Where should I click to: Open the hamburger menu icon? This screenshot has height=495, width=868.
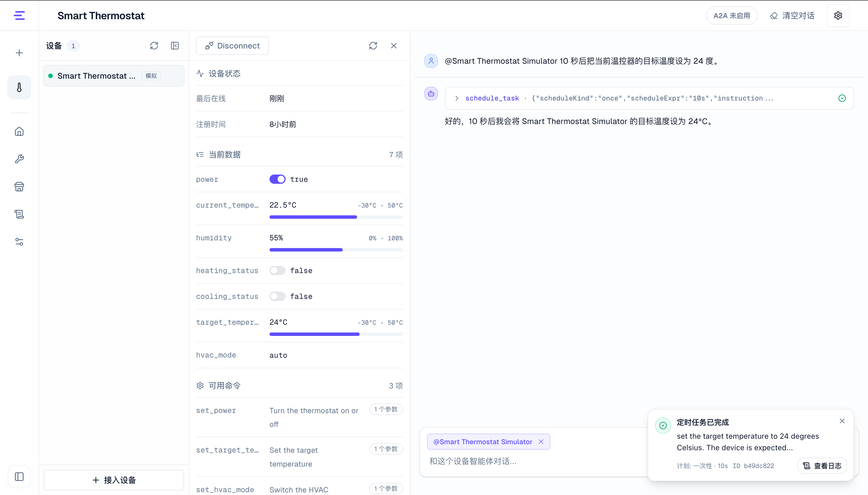[19, 15]
